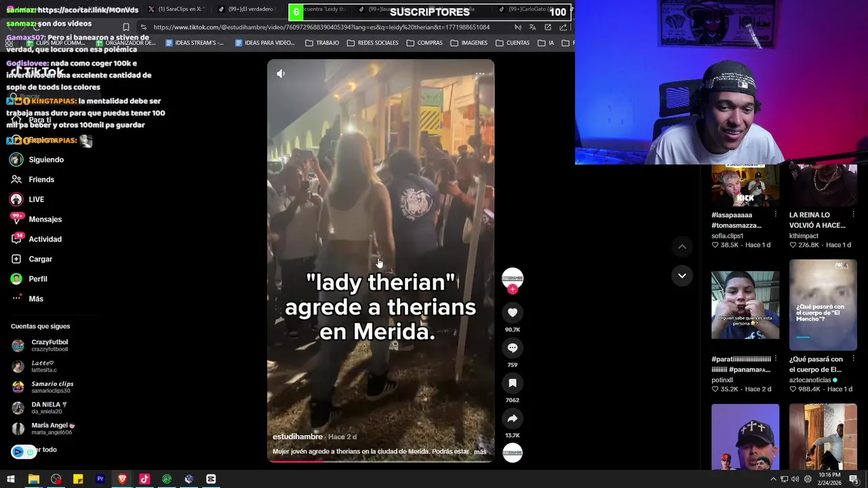Click the browser address bar URL
Image resolution: width=868 pixels, height=488 pixels.
(321, 27)
